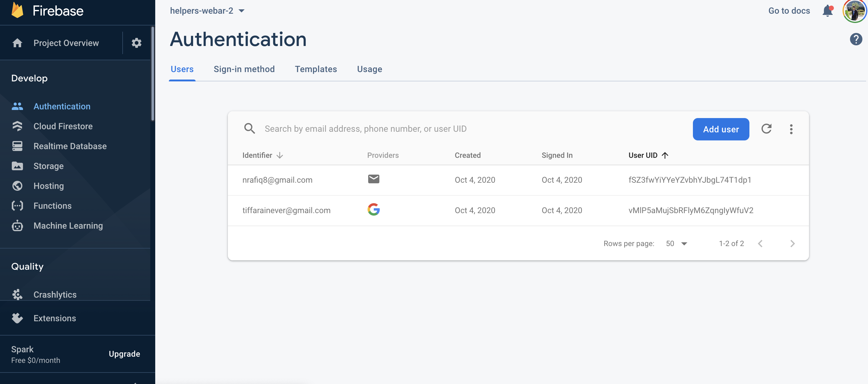Sort by Identifier column arrow

click(x=279, y=155)
